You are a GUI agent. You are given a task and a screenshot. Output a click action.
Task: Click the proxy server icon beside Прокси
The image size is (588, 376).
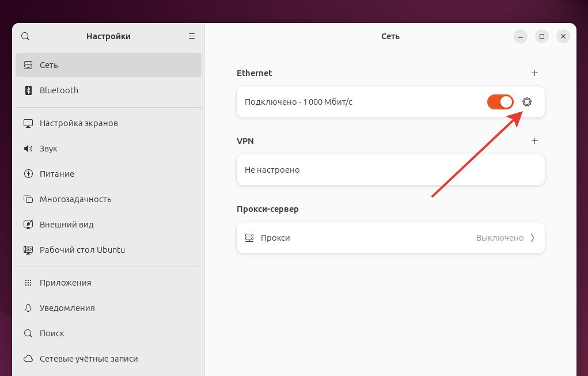point(249,238)
